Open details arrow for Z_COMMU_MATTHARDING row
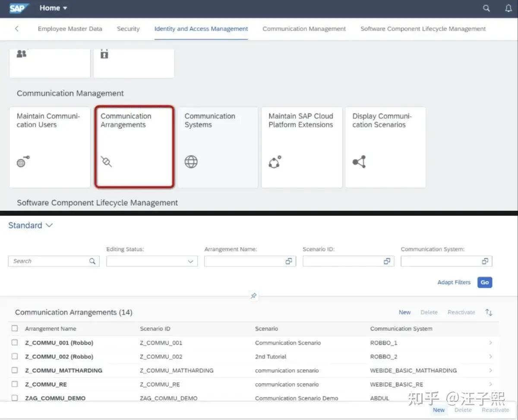Viewport: 518px width, 420px height. pyautogui.click(x=490, y=370)
